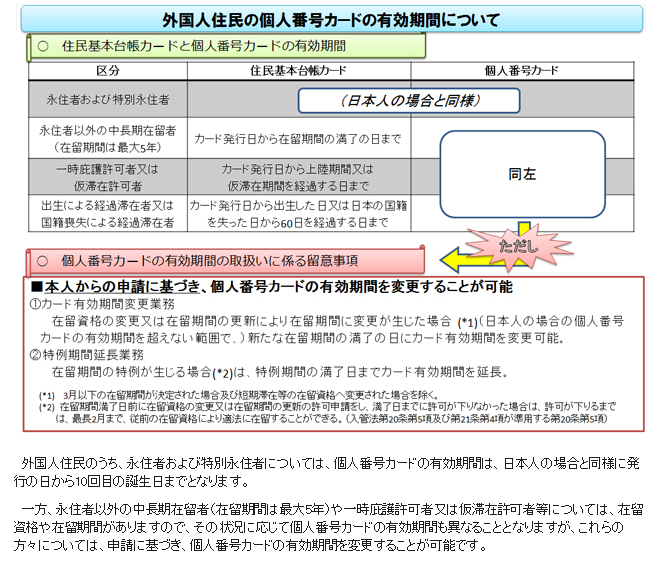Click footnote (*2) 在留期間満了日前に

pyautogui.click(x=327, y=413)
